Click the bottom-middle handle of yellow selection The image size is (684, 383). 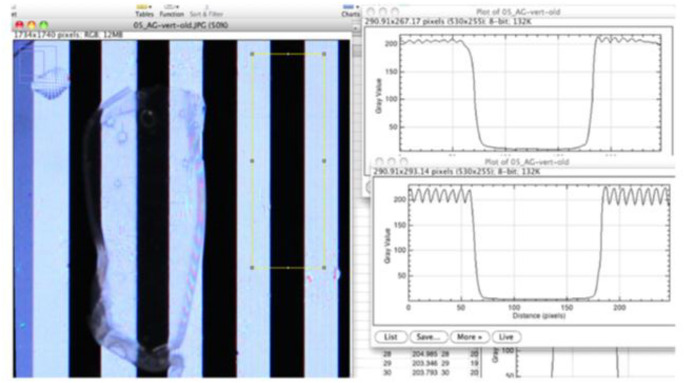pos(288,267)
